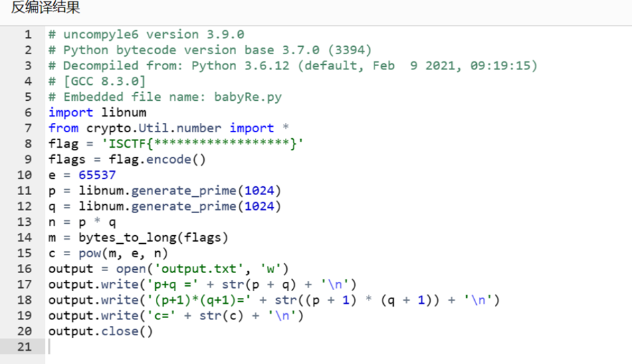Click line number 6 in the gutter
Image resolution: width=632 pixels, height=364 pixels.
[28, 113]
